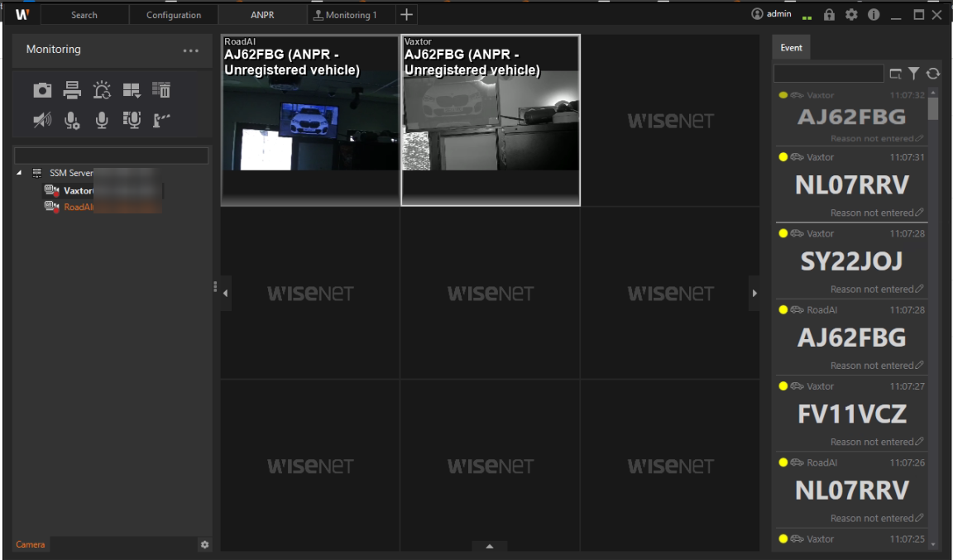The image size is (953, 560).
Task: Open the event filter funnel
Action: pyautogui.click(x=913, y=74)
